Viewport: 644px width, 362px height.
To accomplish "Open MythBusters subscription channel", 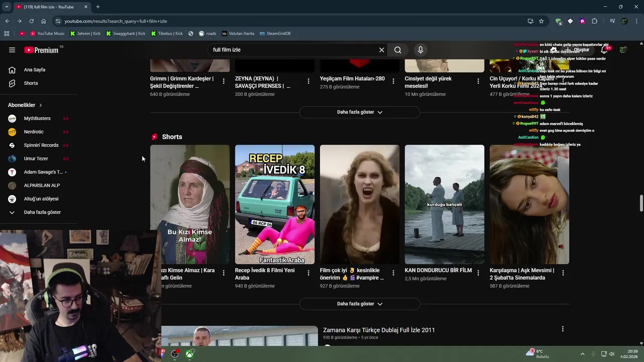I will coord(38,119).
